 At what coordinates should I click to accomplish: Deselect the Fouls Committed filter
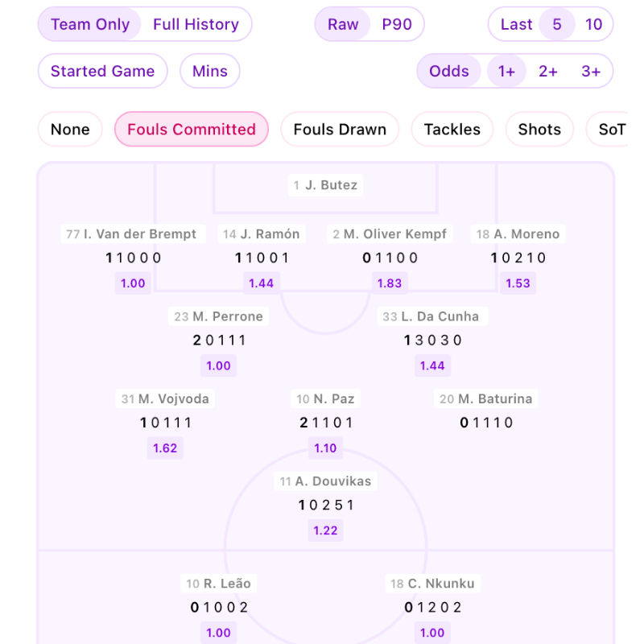(x=191, y=129)
